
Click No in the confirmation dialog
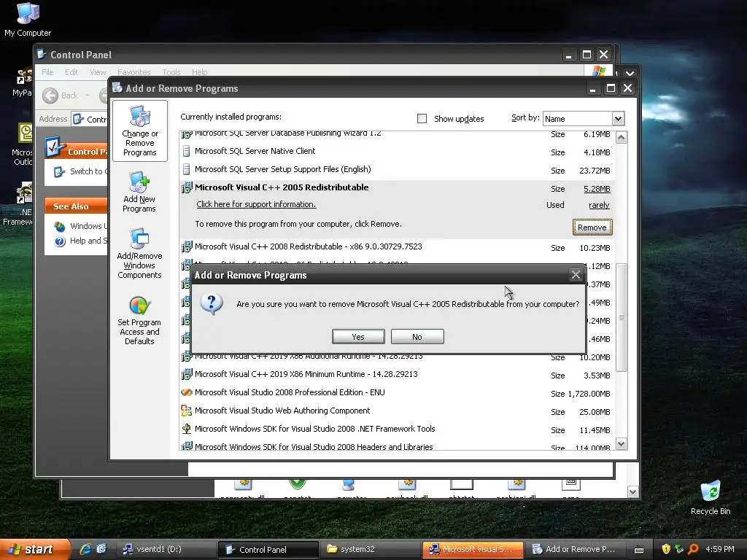click(x=417, y=337)
